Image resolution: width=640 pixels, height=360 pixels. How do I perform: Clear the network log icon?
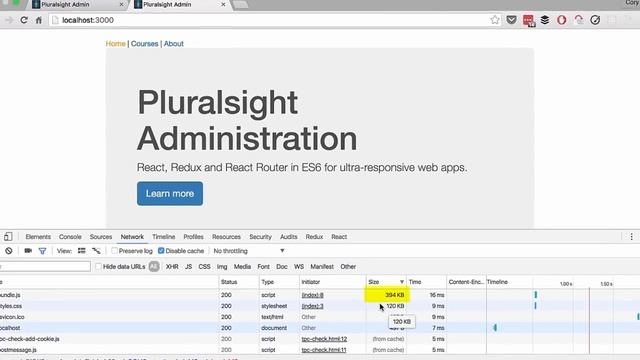[9, 251]
